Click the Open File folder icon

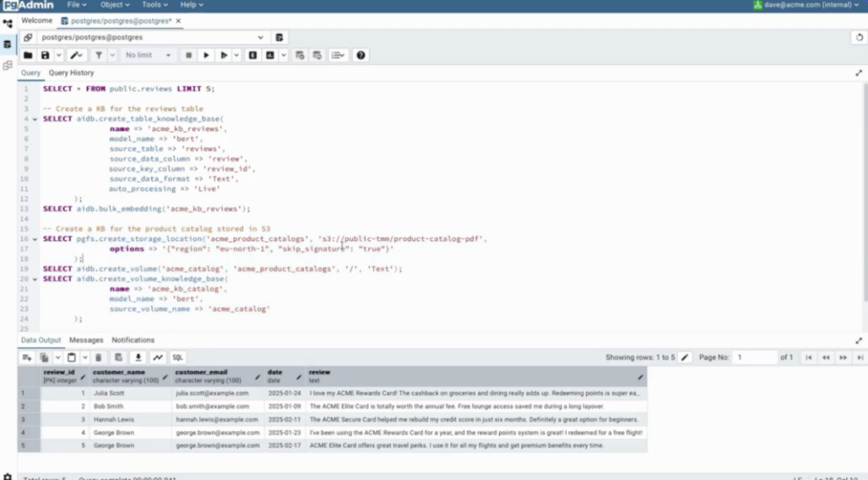[x=27, y=55]
